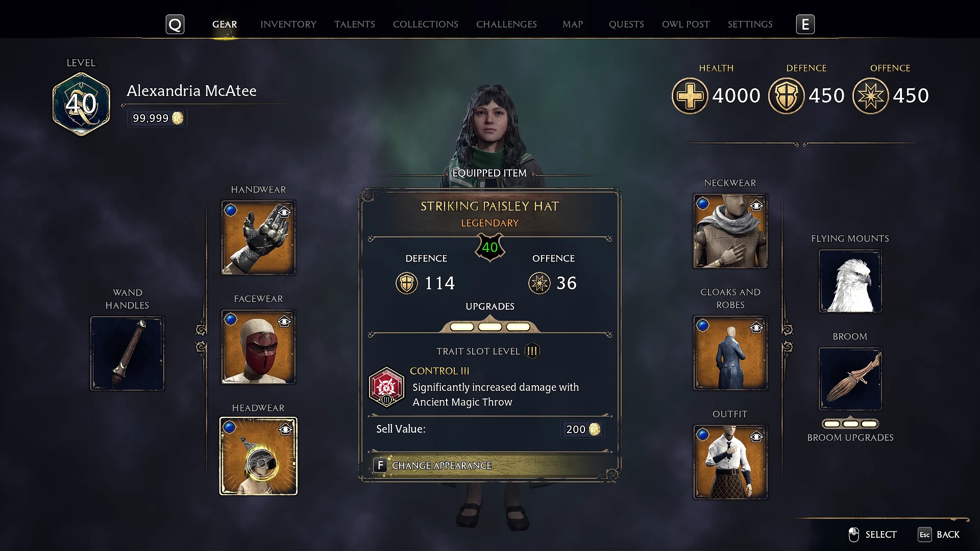The image size is (980, 551).
Task: Select the equipped Headwear hat thumbnail
Action: click(258, 456)
